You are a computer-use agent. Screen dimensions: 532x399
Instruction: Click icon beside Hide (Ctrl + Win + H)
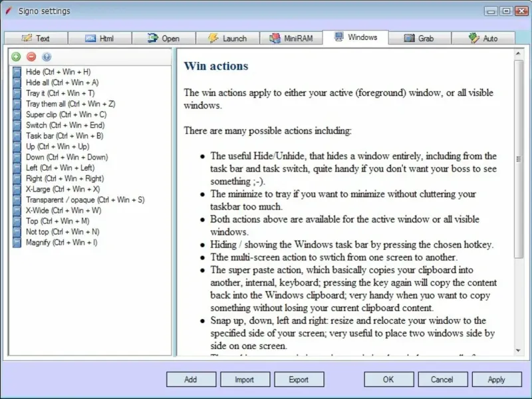(x=17, y=72)
